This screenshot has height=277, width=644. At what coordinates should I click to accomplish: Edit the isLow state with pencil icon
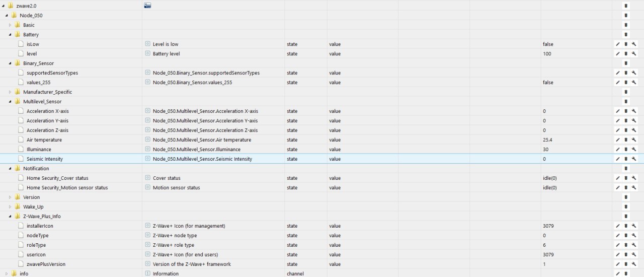coord(617,44)
